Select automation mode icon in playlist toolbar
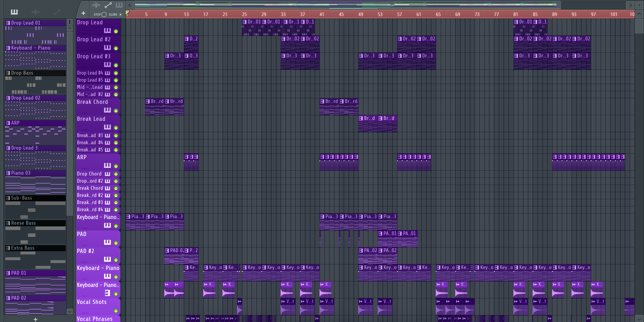 click(x=108, y=5)
